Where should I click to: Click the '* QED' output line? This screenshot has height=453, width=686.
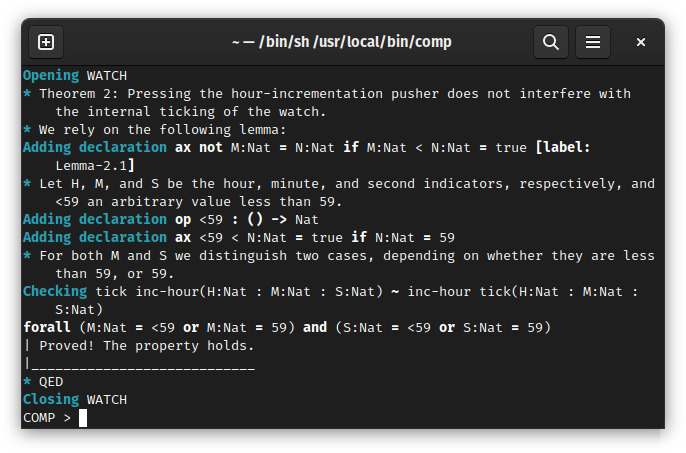(x=43, y=382)
